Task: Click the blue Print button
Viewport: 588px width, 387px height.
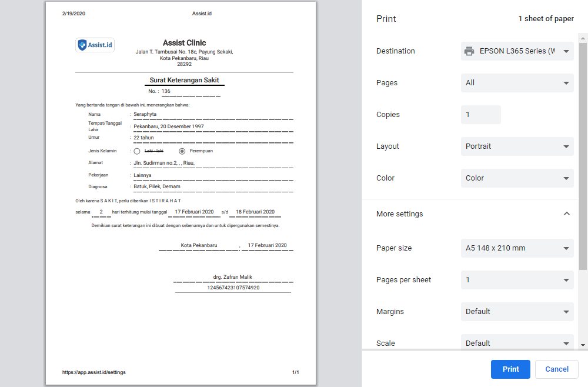Action: coord(510,369)
